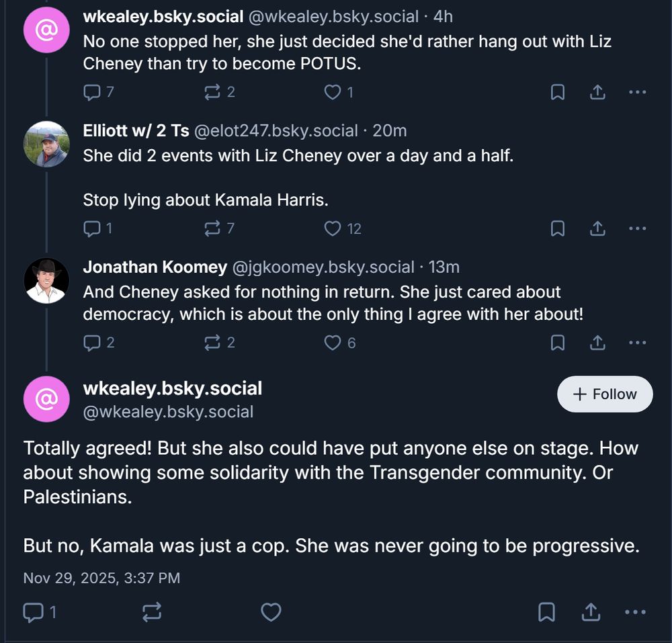Follow wkealey.bsky.social
Viewport: 672px width, 643px height.
click(604, 394)
